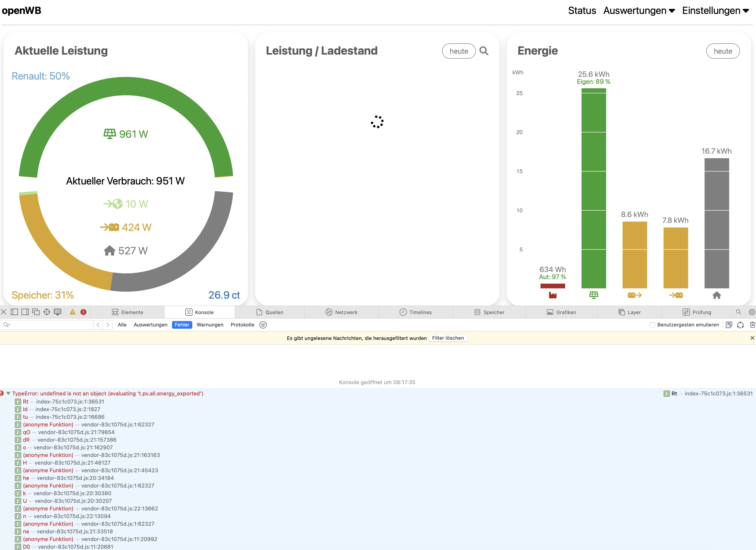Screen dimensions: 756x550
Task: Click the heute button in the Energie panel
Action: click(723, 51)
